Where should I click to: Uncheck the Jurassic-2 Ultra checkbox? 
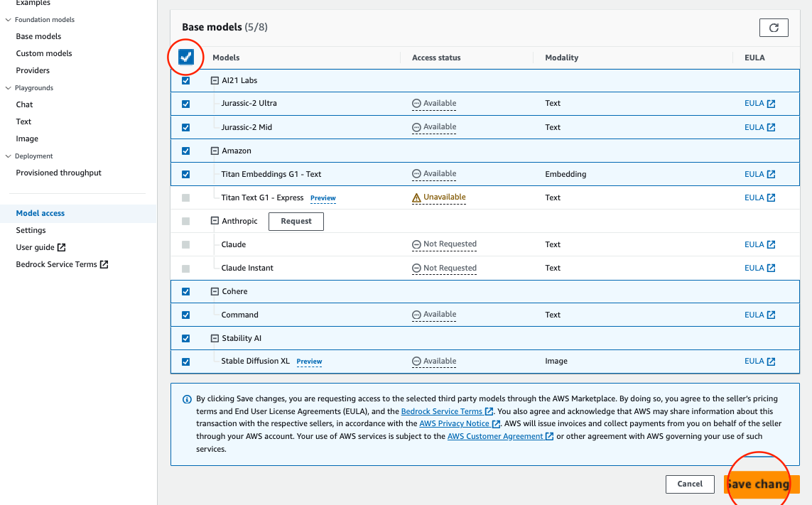click(x=186, y=104)
